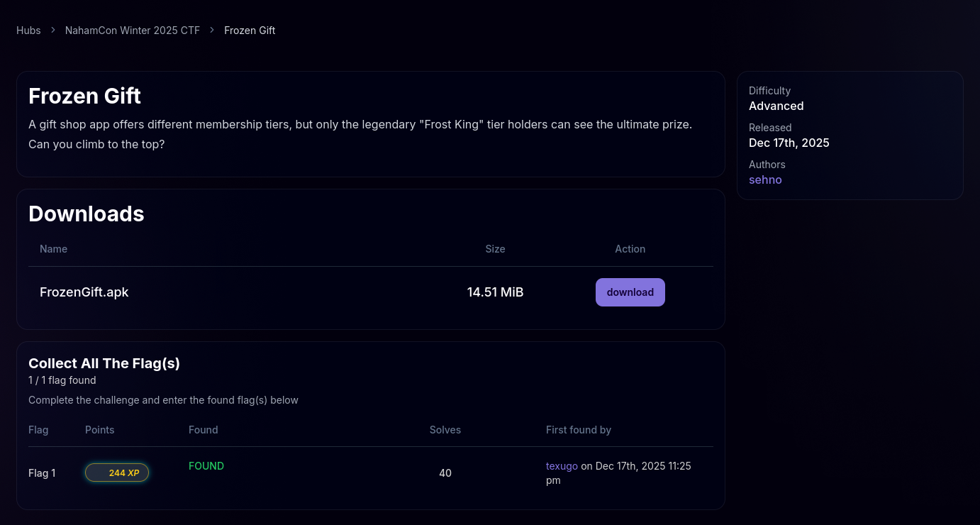Select the Frozen Gift breadcrumb item
The image size is (980, 525).
(250, 31)
